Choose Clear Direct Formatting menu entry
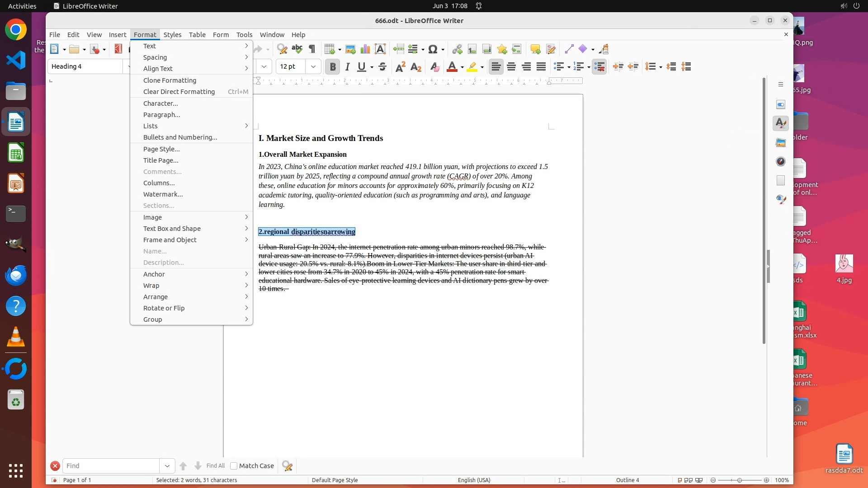The height and width of the screenshot is (488, 868). click(179, 92)
